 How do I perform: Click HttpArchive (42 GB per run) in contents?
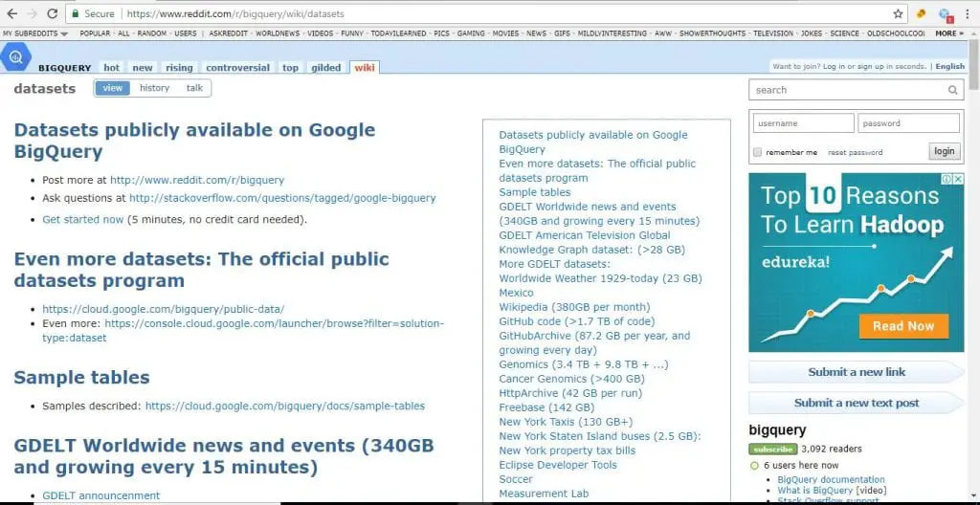(570, 393)
